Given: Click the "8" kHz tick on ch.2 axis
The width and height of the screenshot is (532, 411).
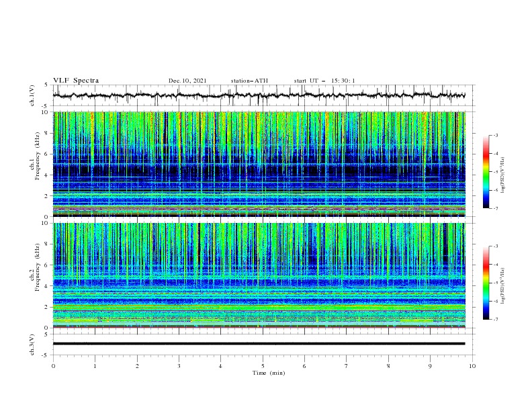Looking at the screenshot, I should point(47,244).
